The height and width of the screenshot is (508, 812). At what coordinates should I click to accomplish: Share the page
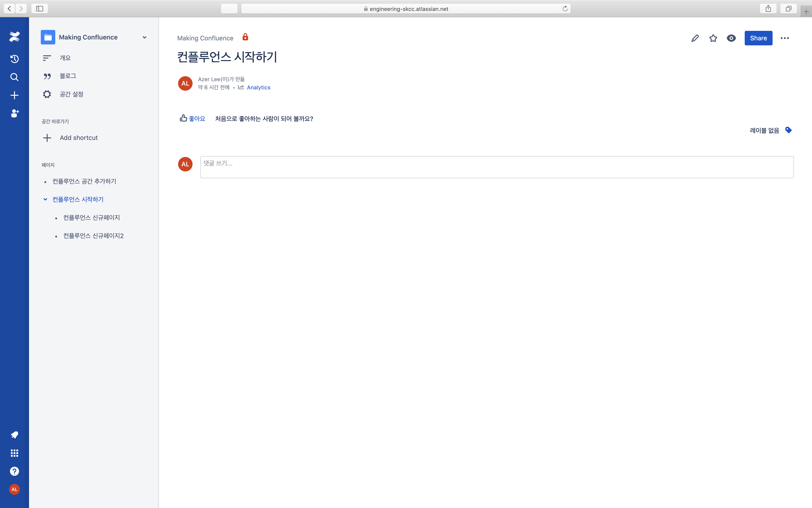(x=758, y=38)
